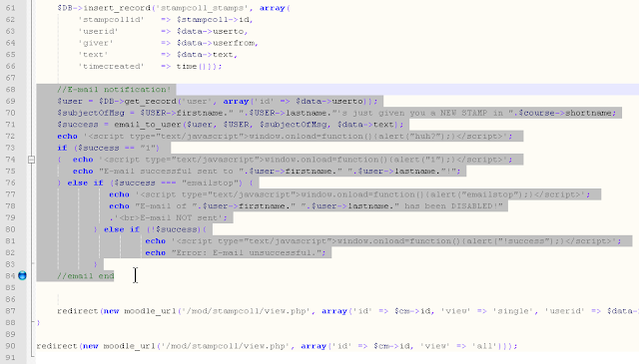Click 'else if (!$success)' on line 80
Image resolution: width=639 pixels, height=364 pixels.
(153, 229)
